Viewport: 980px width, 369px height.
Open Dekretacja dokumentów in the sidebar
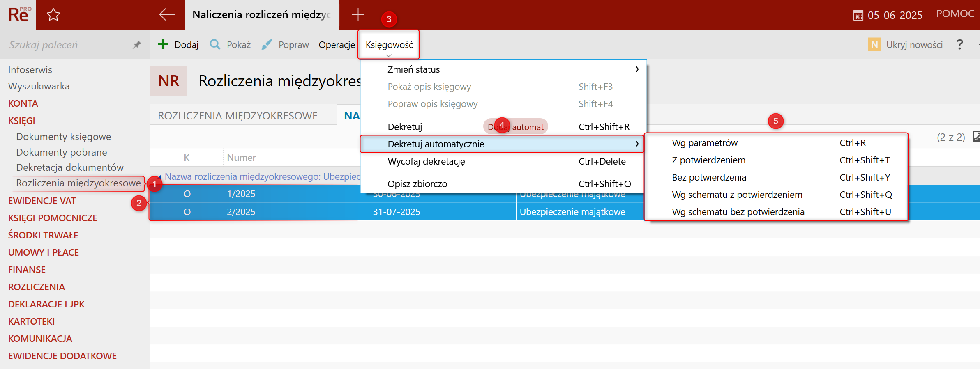pyautogui.click(x=70, y=167)
